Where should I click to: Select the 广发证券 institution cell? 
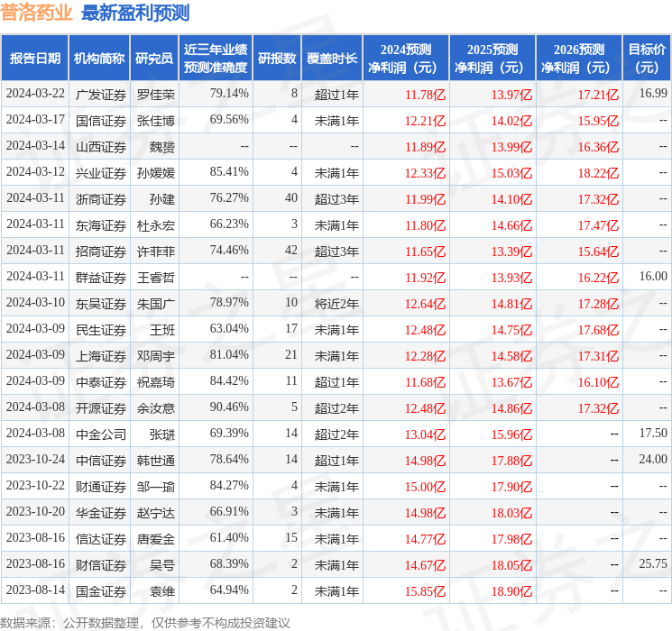[101, 95]
